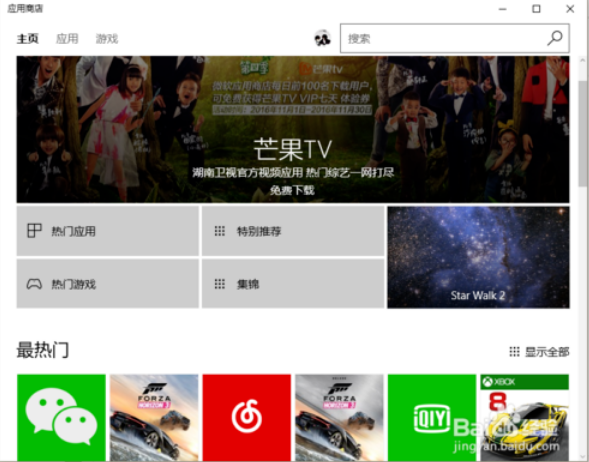Click the grid icon beside 显示全部
This screenshot has height=462, width=589.
click(514, 352)
